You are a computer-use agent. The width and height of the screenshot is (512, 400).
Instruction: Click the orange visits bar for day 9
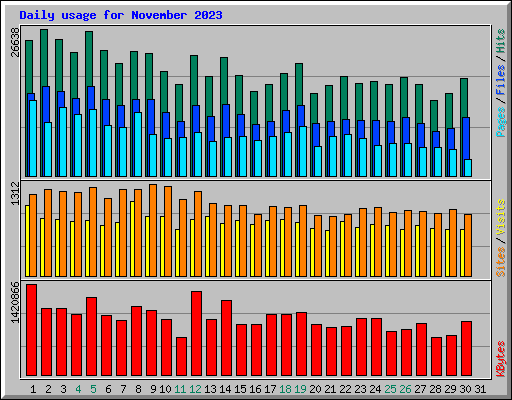153,230
